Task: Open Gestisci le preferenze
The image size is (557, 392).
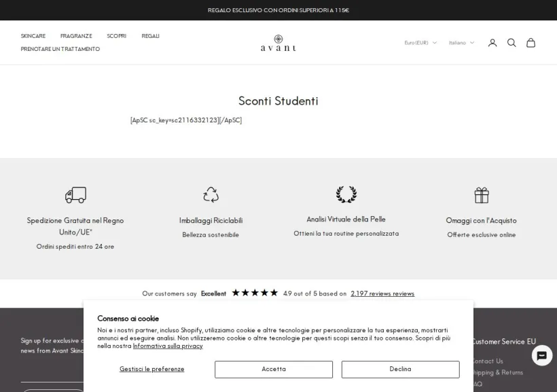Action: click(151, 370)
